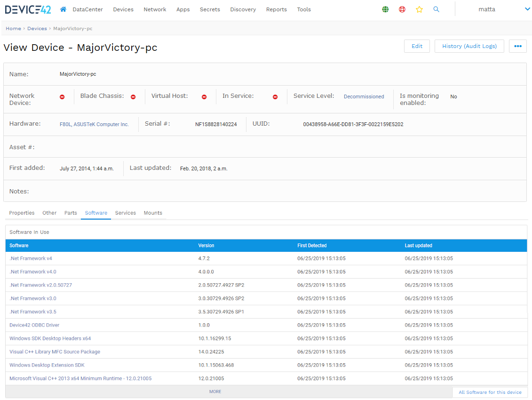Click the Blade Chassis red status icon
532x400 pixels.
click(x=133, y=97)
